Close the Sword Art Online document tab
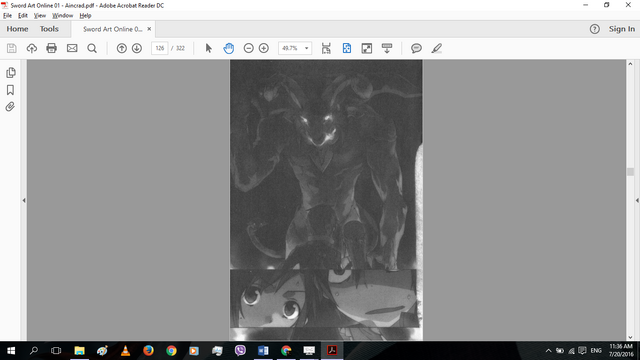Image resolution: width=640 pixels, height=360 pixels. pos(149,29)
